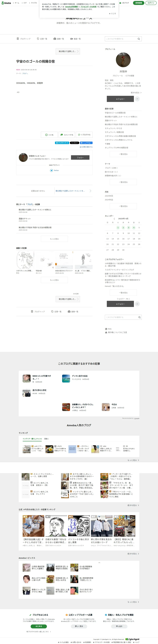Select calendar day 3
This screenshot has width=158, height=644.
128,227
